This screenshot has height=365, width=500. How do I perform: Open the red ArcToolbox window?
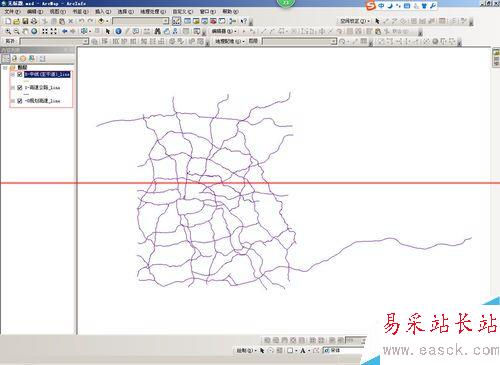[x=213, y=21]
